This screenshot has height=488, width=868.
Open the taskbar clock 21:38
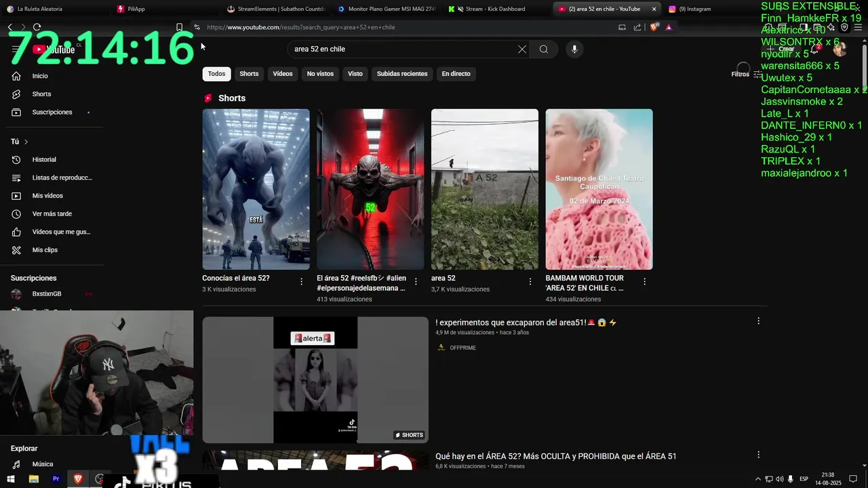(x=828, y=479)
